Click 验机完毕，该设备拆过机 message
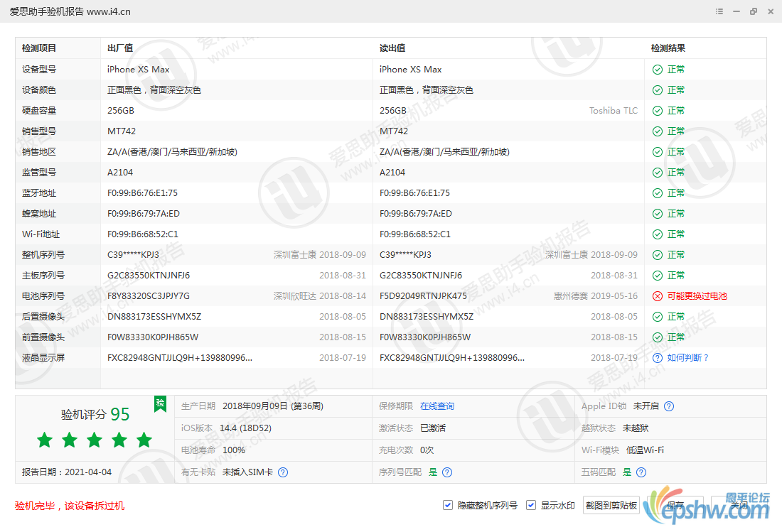This screenshot has width=782, height=532. (x=70, y=506)
